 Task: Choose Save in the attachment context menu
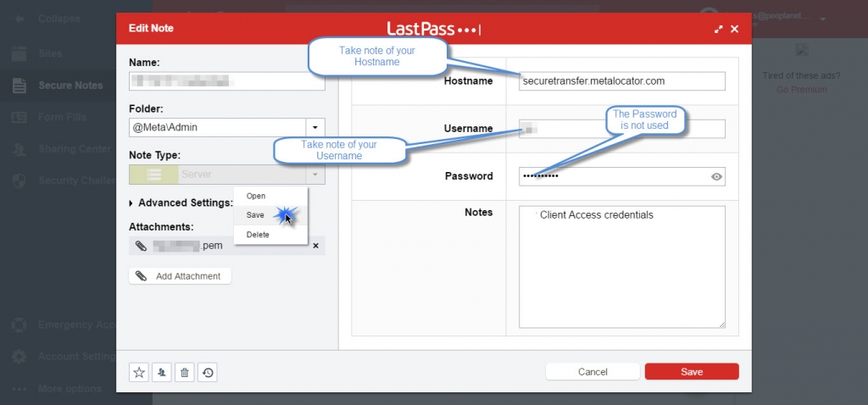(270, 215)
